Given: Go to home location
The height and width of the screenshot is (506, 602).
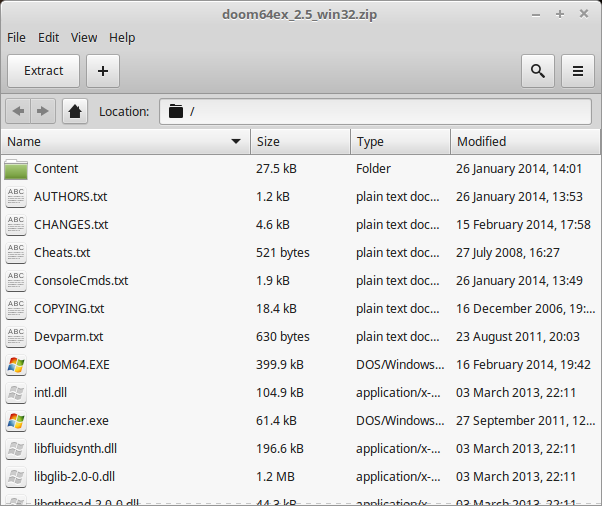Looking at the screenshot, I should 75,111.
